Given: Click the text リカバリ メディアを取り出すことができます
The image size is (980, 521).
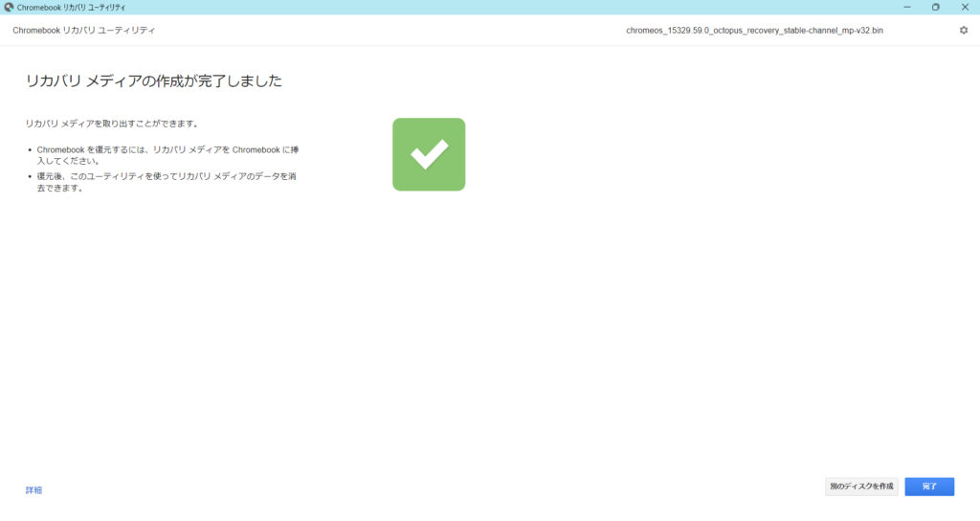Looking at the screenshot, I should 112,124.
